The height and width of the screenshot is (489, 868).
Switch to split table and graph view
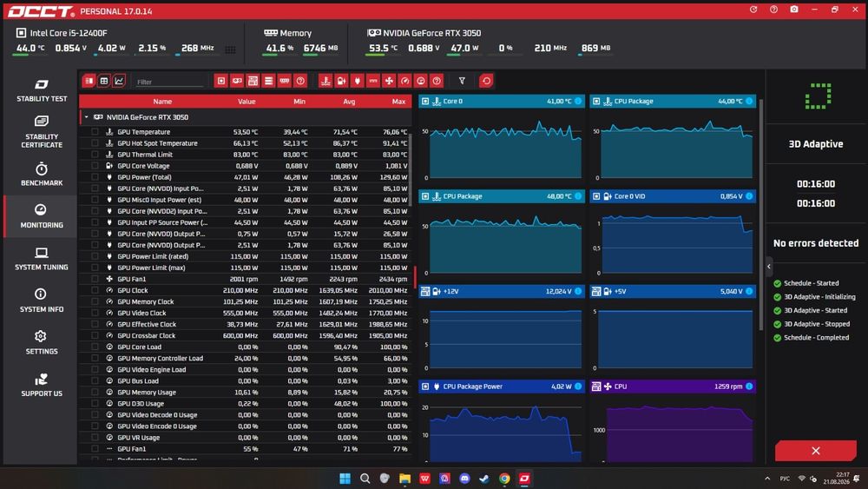pyautogui.click(x=89, y=81)
